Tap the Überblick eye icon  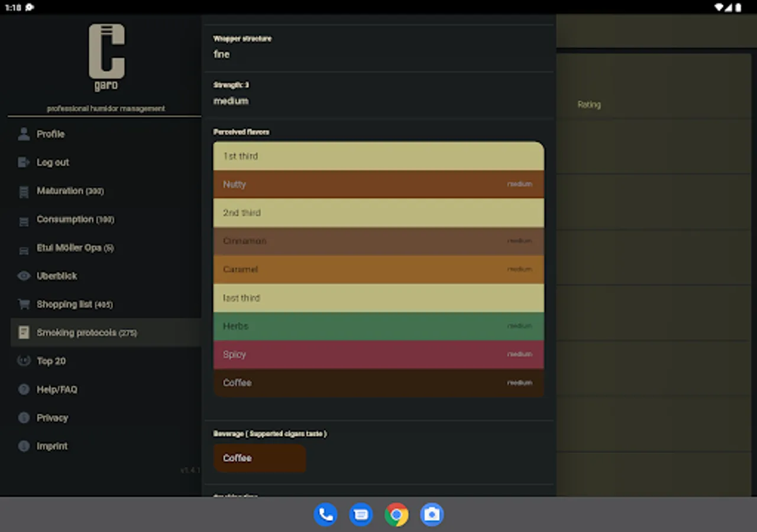(x=24, y=276)
